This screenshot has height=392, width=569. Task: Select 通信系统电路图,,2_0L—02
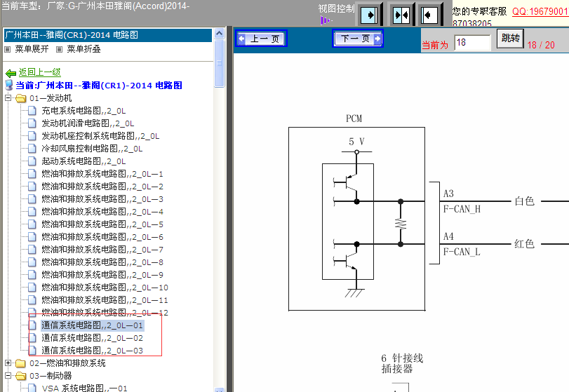point(92,338)
